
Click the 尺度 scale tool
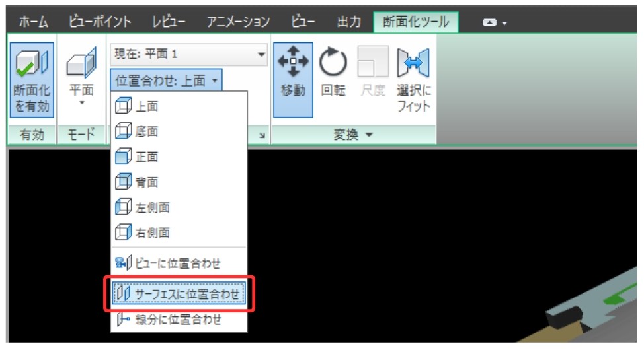coord(373,72)
